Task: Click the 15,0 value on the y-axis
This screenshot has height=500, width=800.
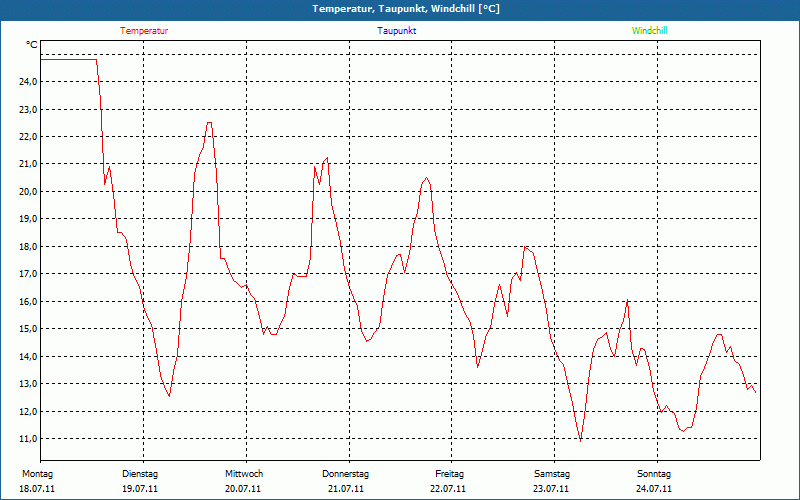Action: click(x=28, y=329)
